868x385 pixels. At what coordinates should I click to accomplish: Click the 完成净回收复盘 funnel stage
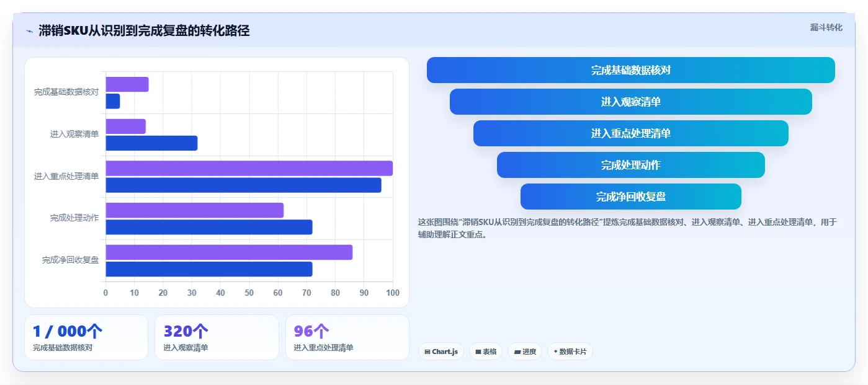coord(631,197)
